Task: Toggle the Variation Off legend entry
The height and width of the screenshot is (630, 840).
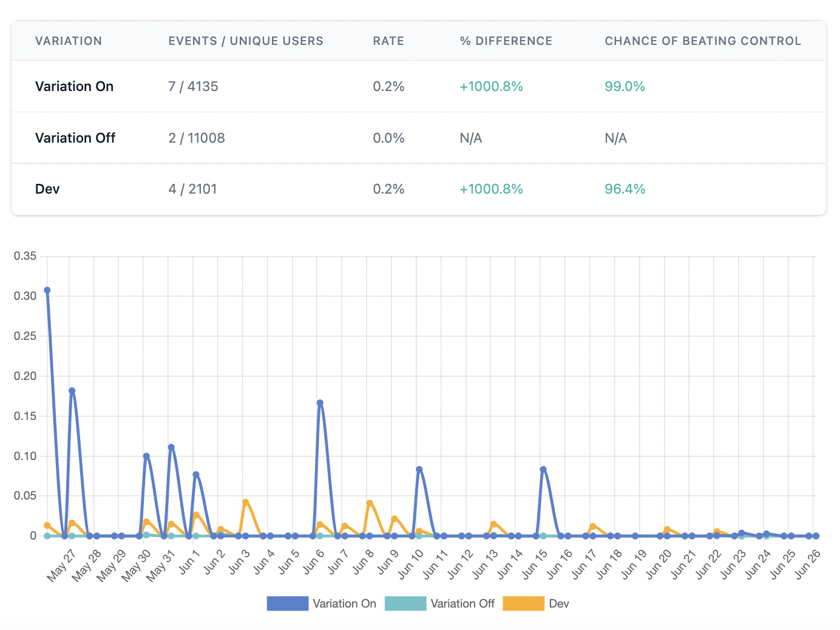Action: coord(440,603)
